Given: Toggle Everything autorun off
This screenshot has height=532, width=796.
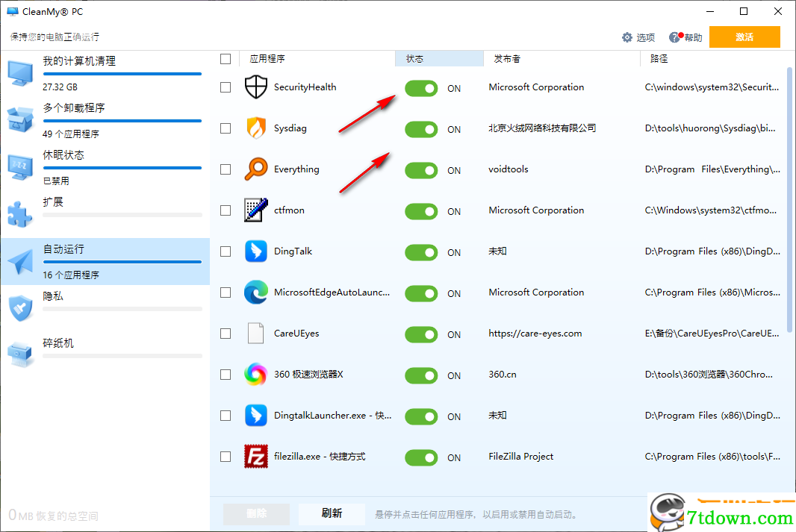Looking at the screenshot, I should [x=421, y=170].
